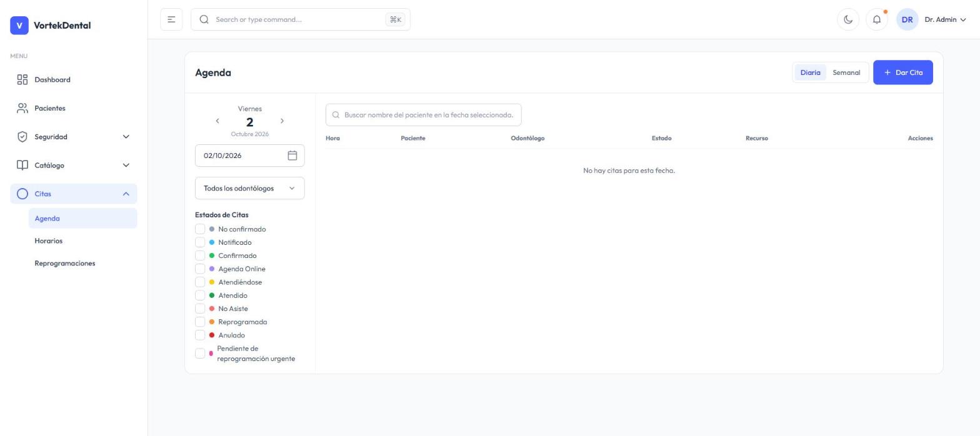The width and height of the screenshot is (980, 436).
Task: Click the Dar Cita button
Action: coord(902,72)
